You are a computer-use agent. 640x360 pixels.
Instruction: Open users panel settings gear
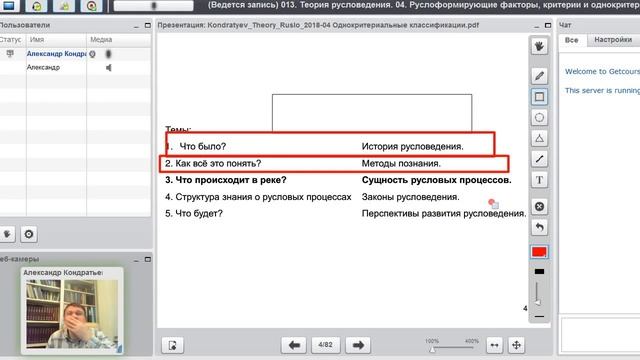(29, 234)
